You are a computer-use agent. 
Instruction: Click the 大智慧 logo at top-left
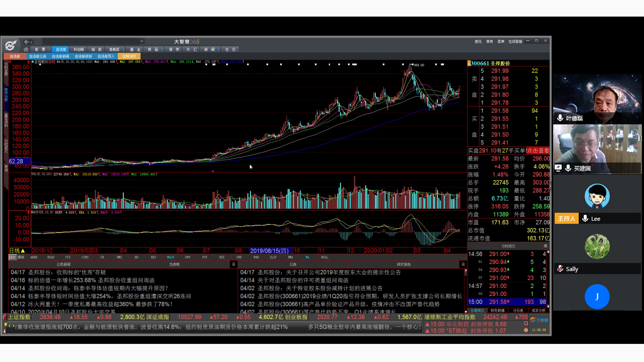pyautogui.click(x=11, y=45)
